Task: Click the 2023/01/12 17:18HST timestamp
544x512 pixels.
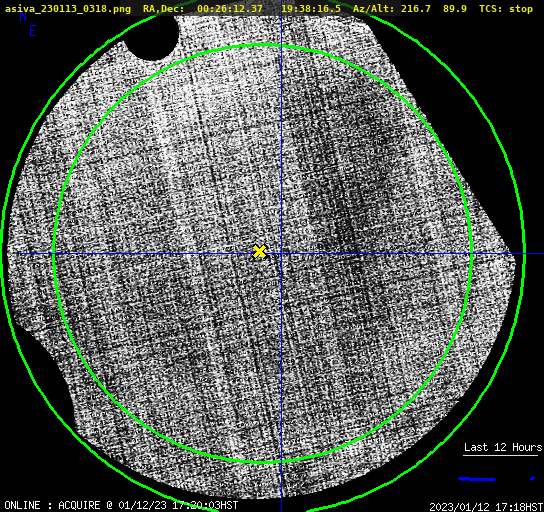Action: point(486,507)
